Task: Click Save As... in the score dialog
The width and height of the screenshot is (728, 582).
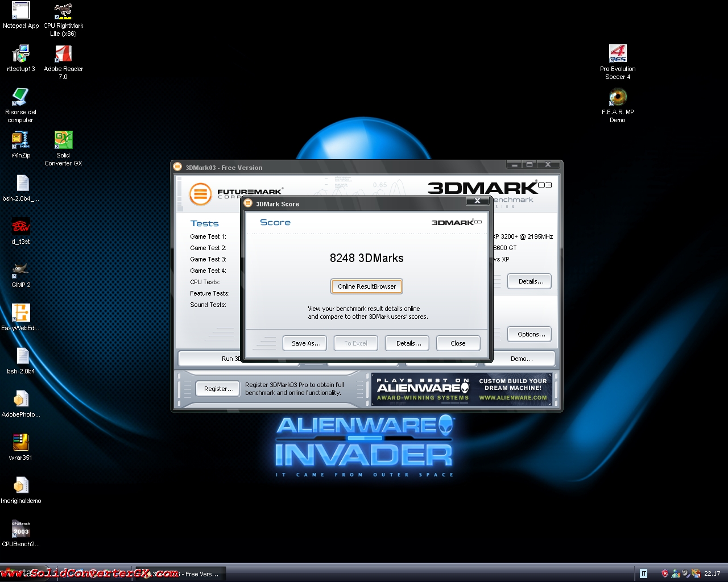Action: click(x=306, y=343)
